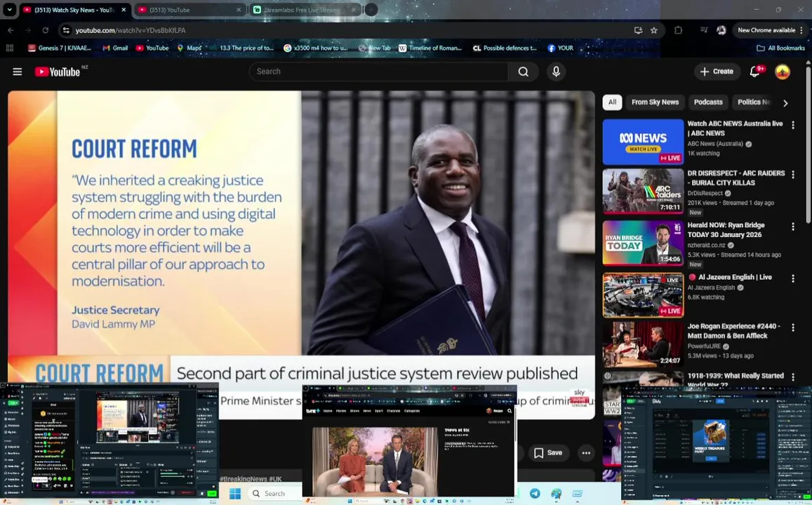Click the globe app icon on the taskbar
812x505 pixels.
(556, 493)
